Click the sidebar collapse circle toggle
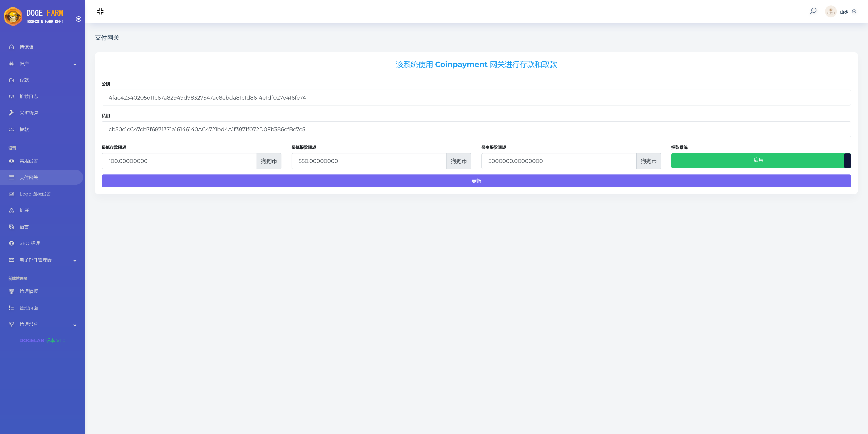868x434 pixels. tap(78, 19)
